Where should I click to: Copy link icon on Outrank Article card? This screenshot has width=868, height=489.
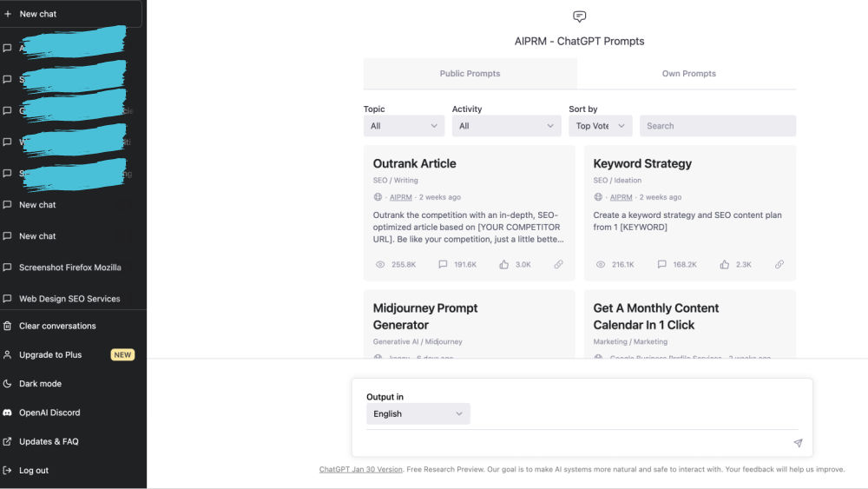tap(558, 264)
